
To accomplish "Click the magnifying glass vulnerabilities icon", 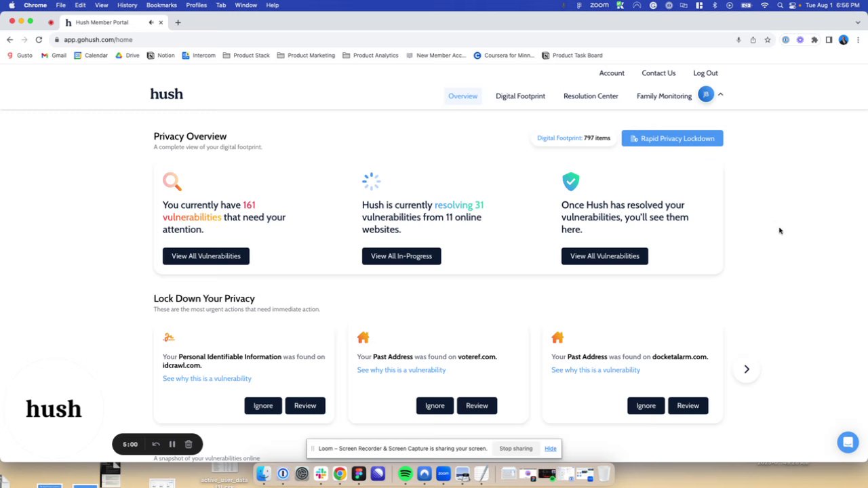I will [x=172, y=182].
